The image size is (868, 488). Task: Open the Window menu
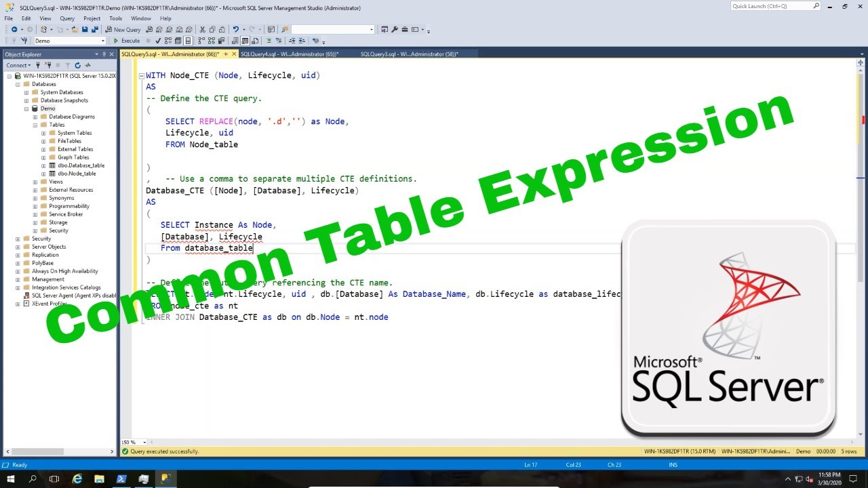coord(141,18)
